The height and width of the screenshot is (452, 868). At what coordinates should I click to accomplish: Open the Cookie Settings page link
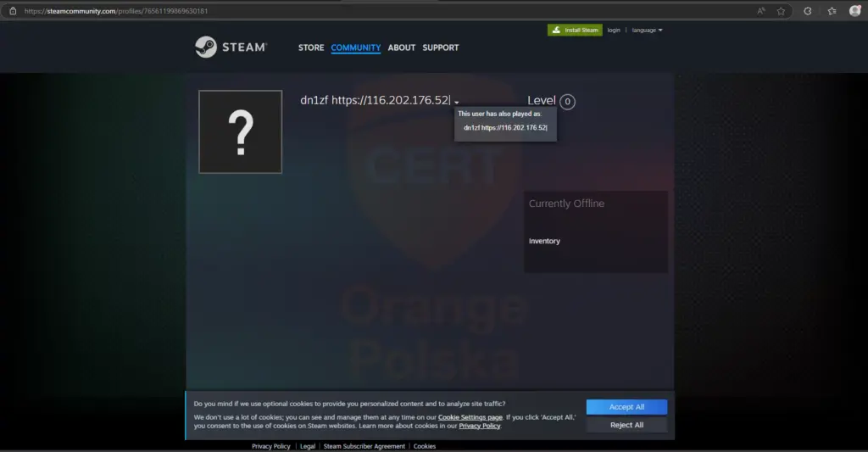coord(470,417)
